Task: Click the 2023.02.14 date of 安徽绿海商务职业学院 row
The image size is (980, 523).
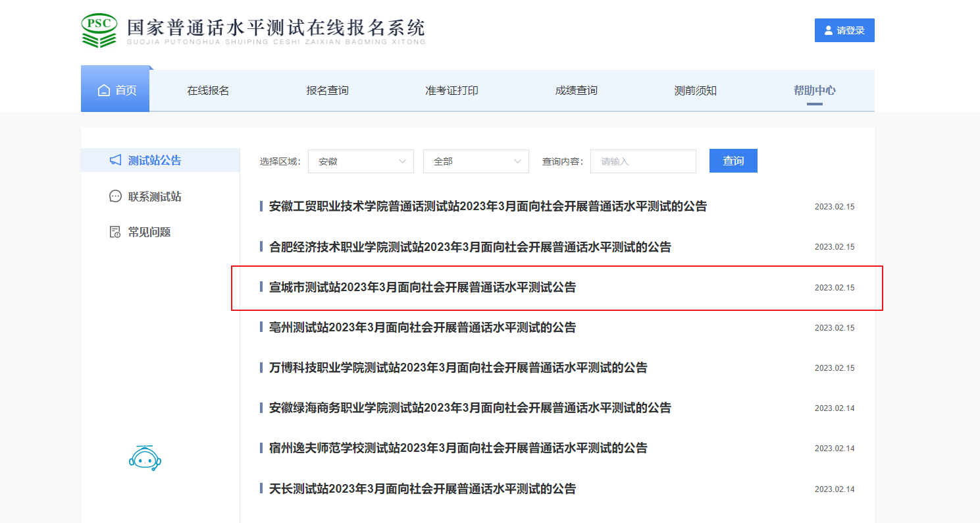Action: pos(835,408)
